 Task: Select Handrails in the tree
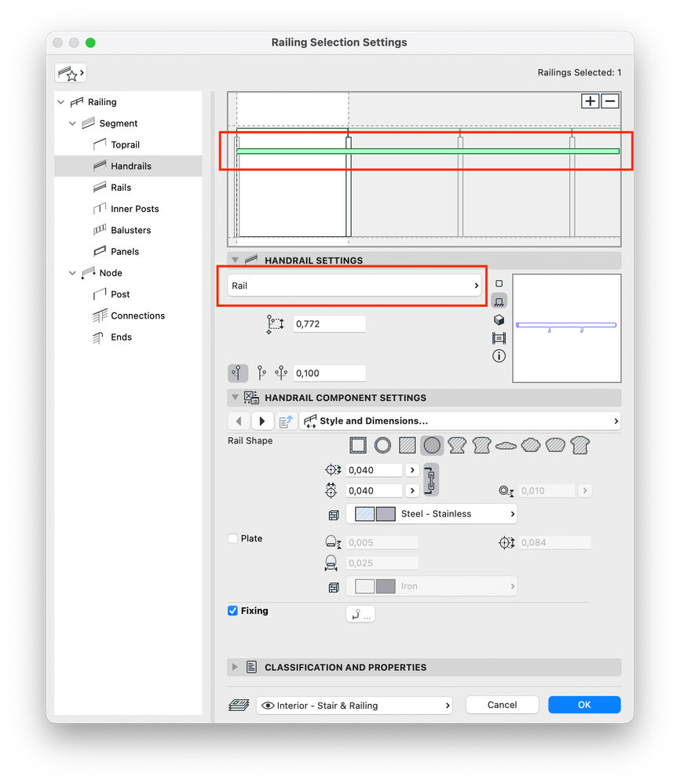pos(128,166)
